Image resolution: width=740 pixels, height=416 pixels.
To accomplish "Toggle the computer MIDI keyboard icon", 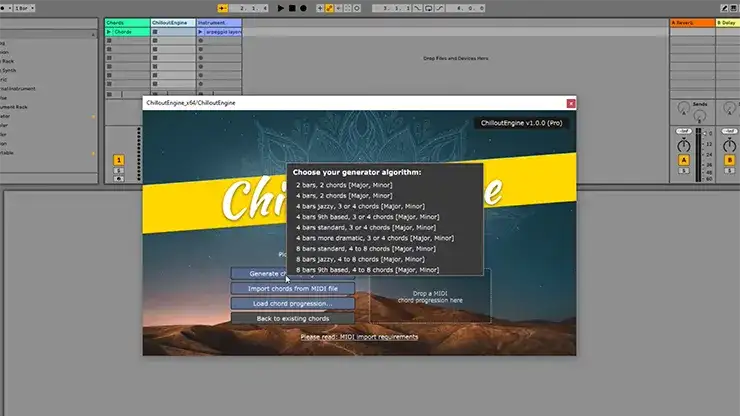I will [x=734, y=8].
